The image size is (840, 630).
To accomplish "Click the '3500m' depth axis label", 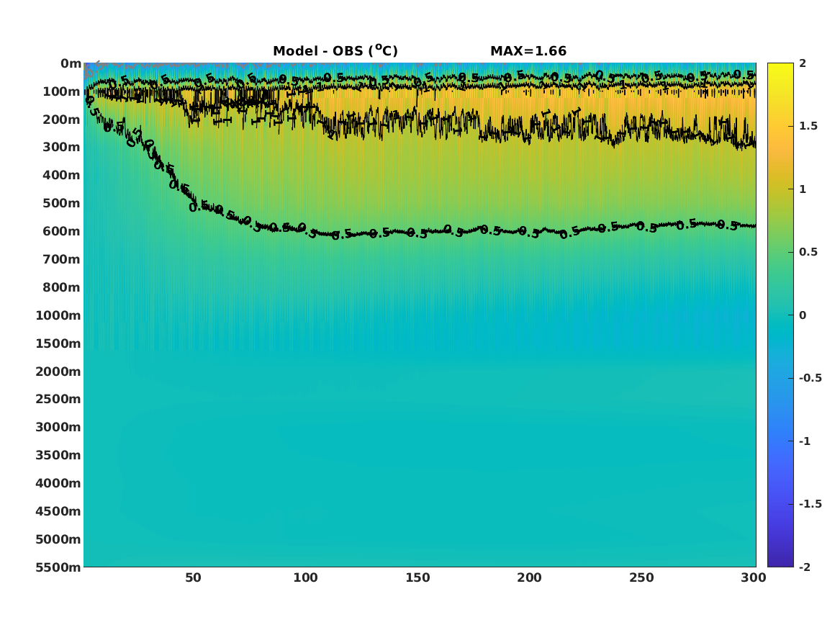I will [58, 455].
